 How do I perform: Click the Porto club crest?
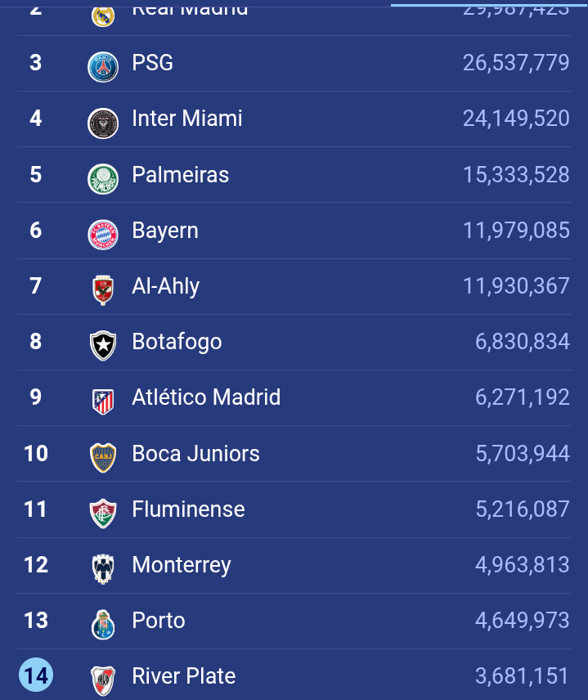tap(103, 625)
